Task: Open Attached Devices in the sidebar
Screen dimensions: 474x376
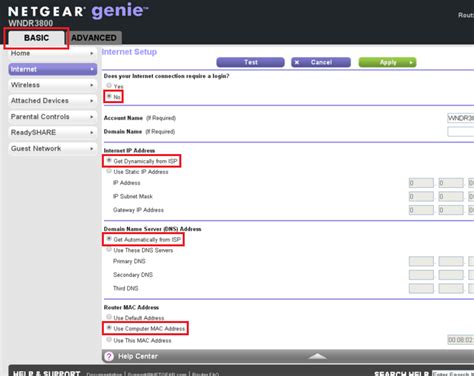Action: click(x=53, y=101)
